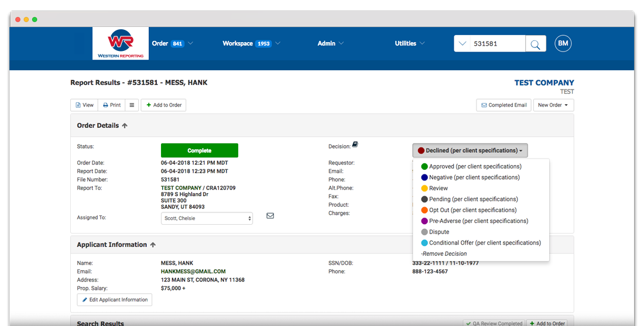Click the file number 531581 text
The height and width of the screenshot is (326, 644).
click(x=170, y=180)
